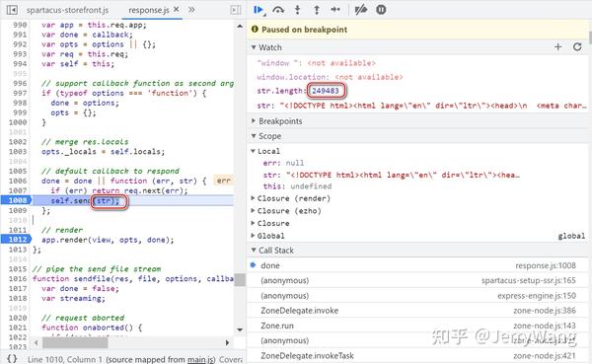Refresh watch expressions
This screenshot has height=364, width=592.
(x=577, y=46)
